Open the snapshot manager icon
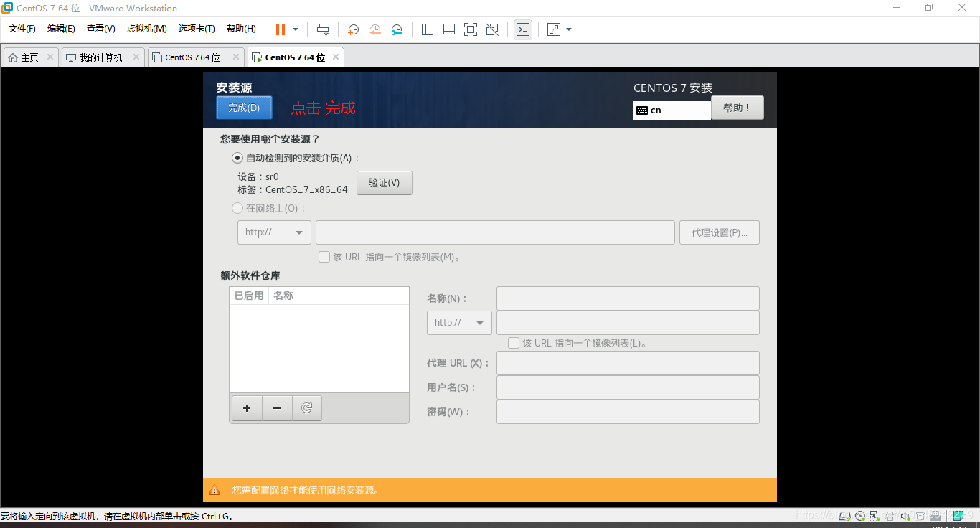The height and width of the screenshot is (528, 980). [x=397, y=29]
